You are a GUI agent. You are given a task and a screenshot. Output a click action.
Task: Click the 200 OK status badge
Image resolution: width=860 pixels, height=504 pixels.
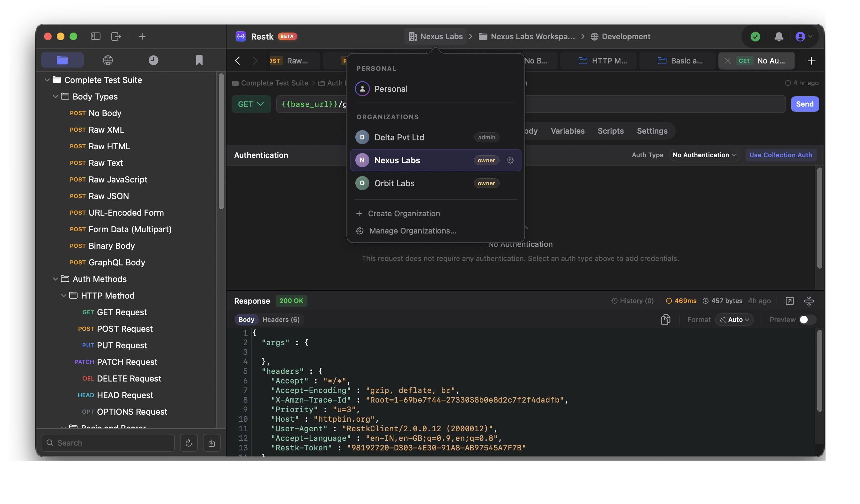tap(291, 300)
